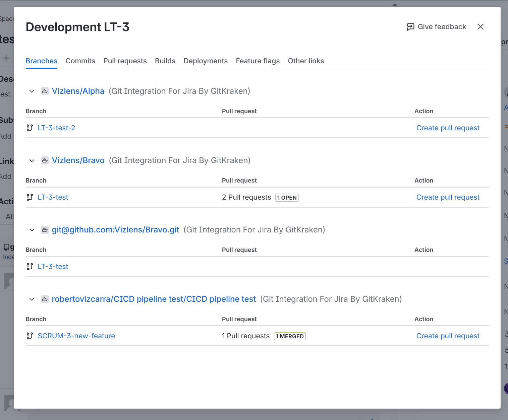Create pull request for LT-3-test-2 branch
The image size is (508, 420).
click(x=448, y=128)
